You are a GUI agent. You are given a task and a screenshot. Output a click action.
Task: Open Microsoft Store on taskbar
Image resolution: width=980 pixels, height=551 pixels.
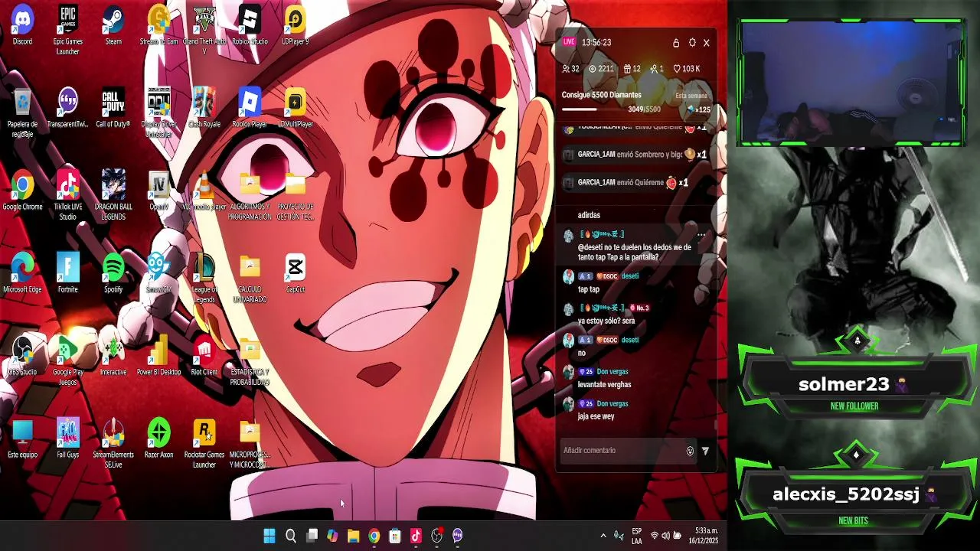click(395, 536)
